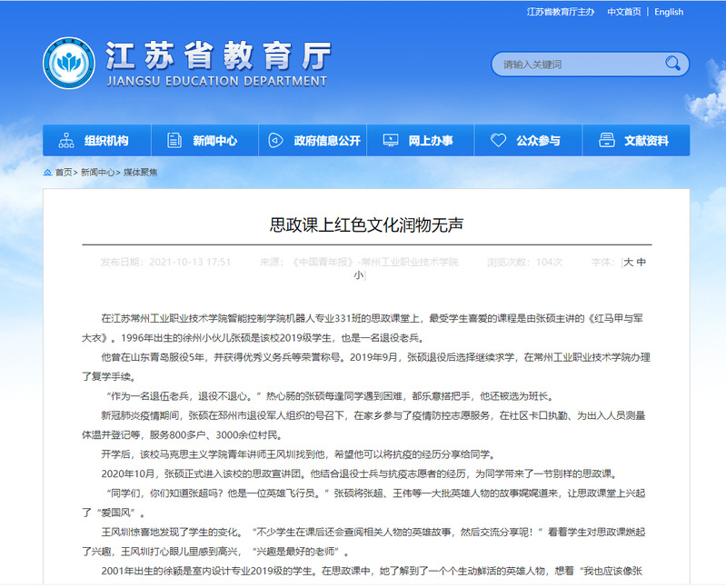This screenshot has width=726, height=588.
Task: Open the 政府信息公开 navigation menu
Action: click(x=326, y=141)
